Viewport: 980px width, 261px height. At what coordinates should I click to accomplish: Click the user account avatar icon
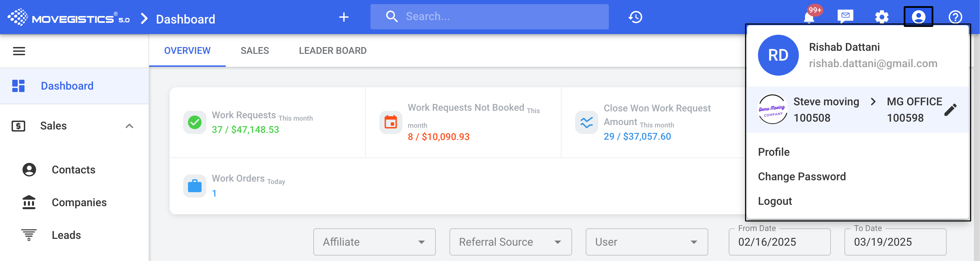pyautogui.click(x=918, y=17)
